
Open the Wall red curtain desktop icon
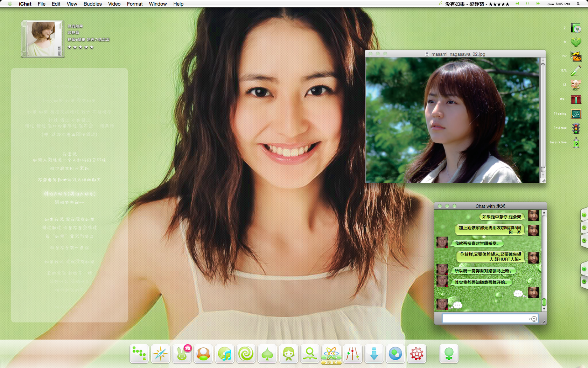pyautogui.click(x=576, y=100)
